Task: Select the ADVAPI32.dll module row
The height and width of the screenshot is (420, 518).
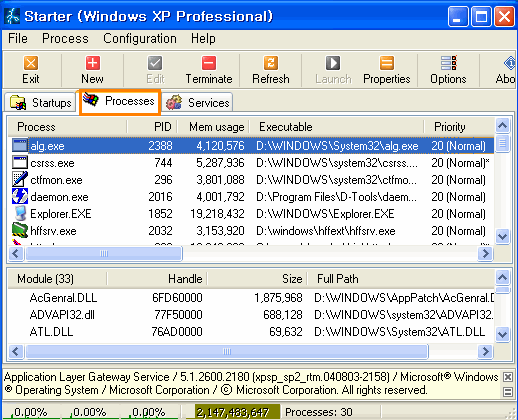Action: [251, 315]
